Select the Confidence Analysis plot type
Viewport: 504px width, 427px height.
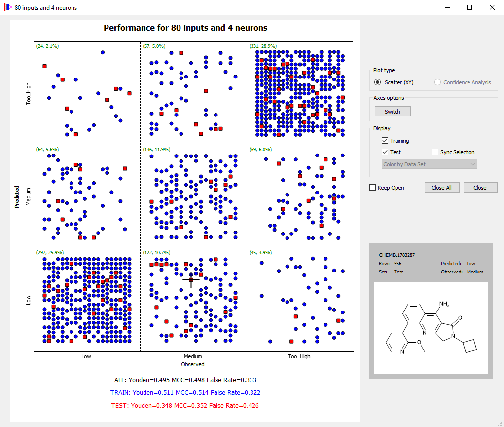pos(437,82)
